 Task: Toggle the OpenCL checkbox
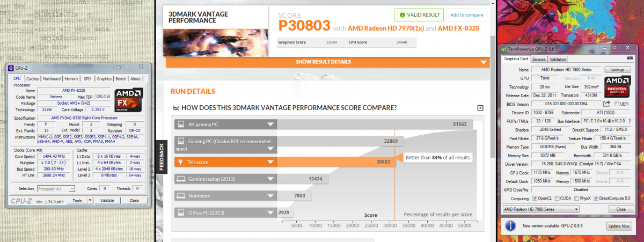pos(536,198)
